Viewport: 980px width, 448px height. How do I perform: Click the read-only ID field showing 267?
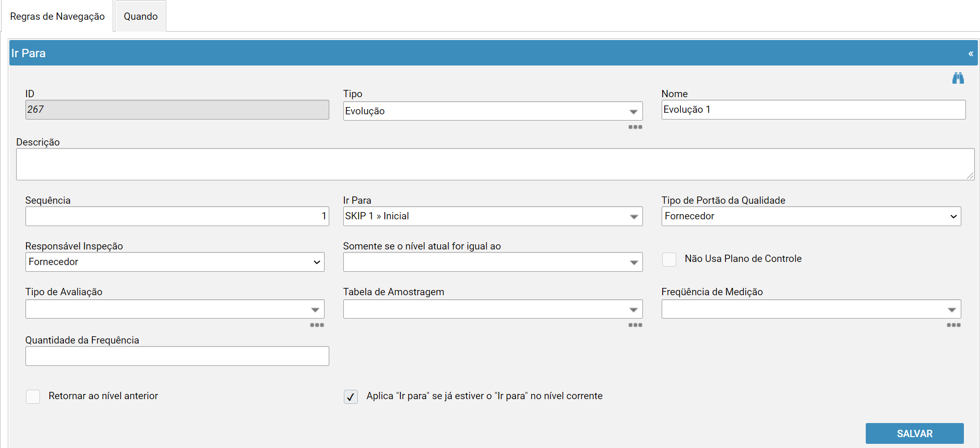point(177,110)
